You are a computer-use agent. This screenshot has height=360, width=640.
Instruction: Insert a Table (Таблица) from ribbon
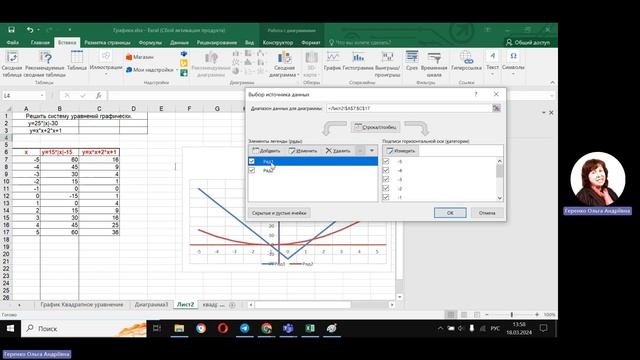(x=77, y=61)
